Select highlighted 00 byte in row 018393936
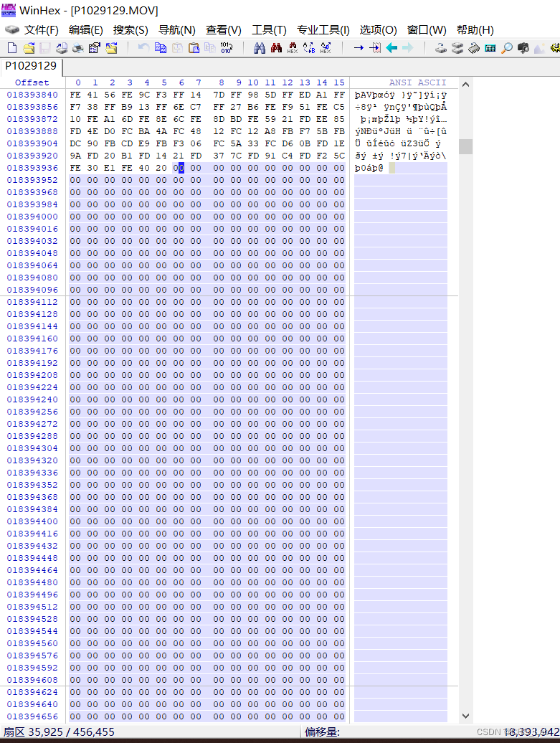Screen dimensions: 560x743 (x=179, y=168)
